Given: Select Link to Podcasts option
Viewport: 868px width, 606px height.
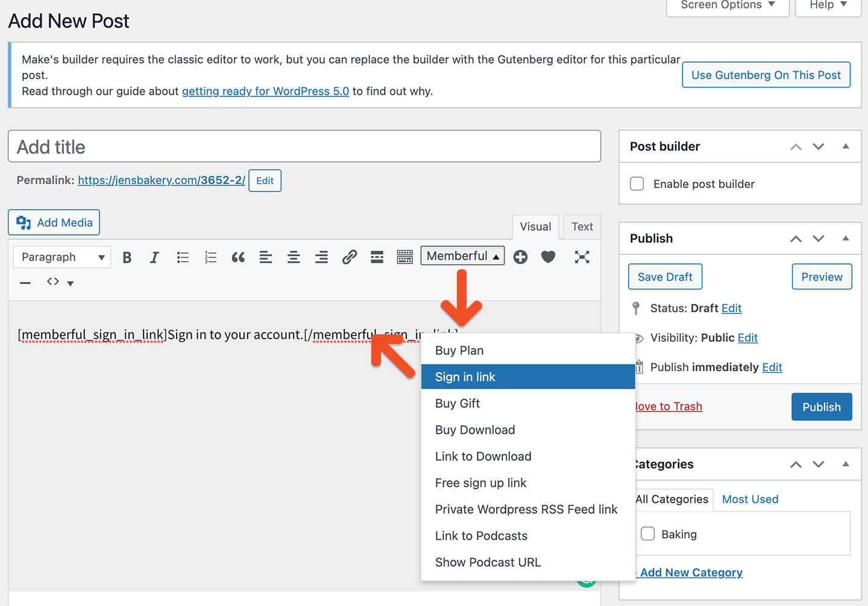Looking at the screenshot, I should click(528, 536).
